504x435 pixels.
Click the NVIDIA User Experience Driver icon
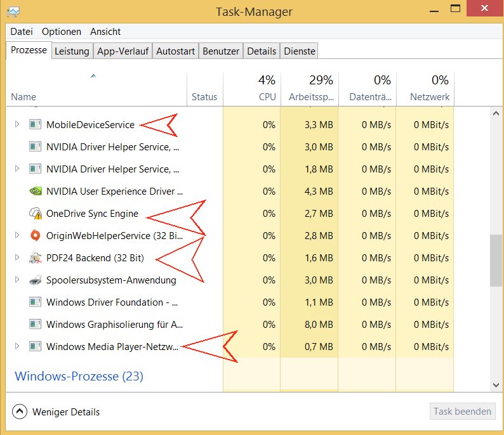click(35, 192)
